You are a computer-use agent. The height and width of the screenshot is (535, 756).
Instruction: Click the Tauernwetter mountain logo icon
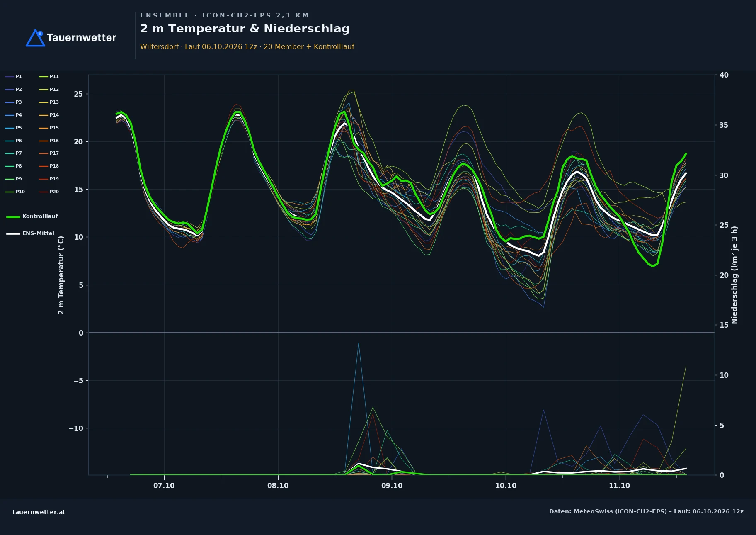(x=35, y=38)
